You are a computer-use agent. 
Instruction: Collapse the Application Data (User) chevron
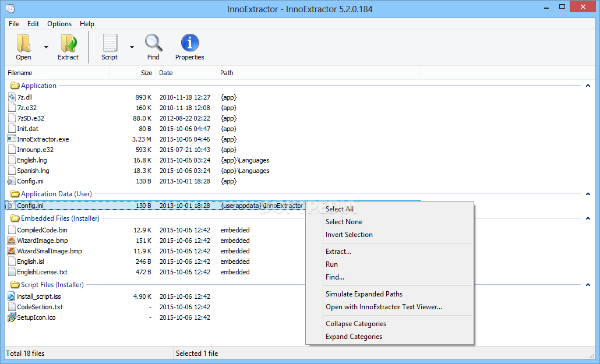pos(588,194)
